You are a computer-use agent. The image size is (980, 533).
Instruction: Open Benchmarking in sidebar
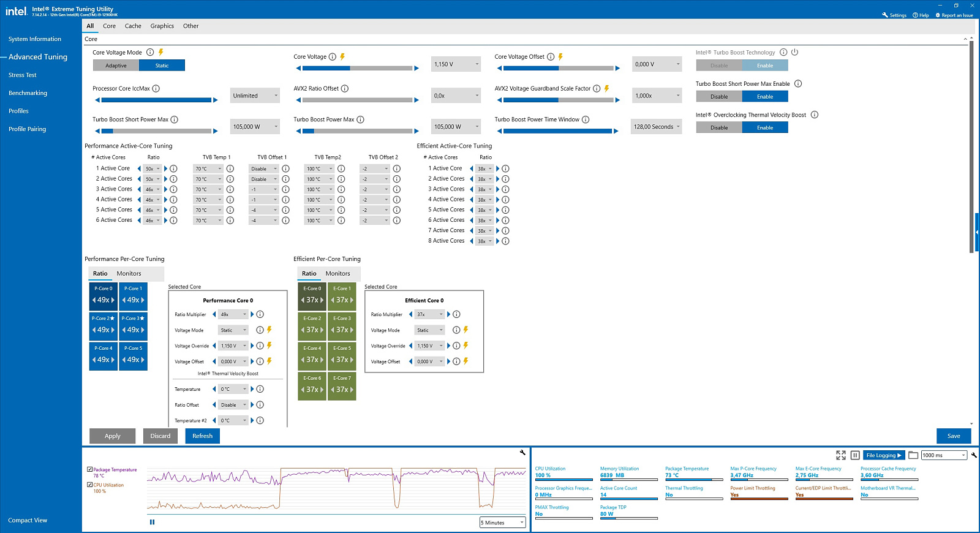point(28,93)
